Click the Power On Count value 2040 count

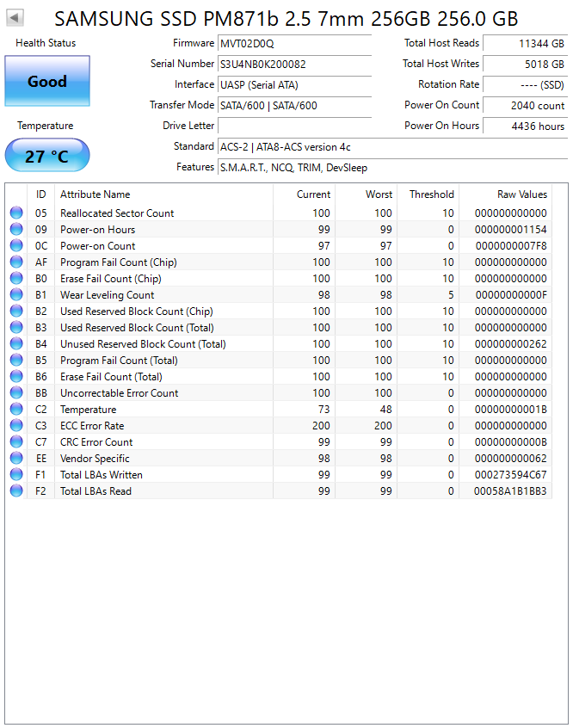click(525, 105)
